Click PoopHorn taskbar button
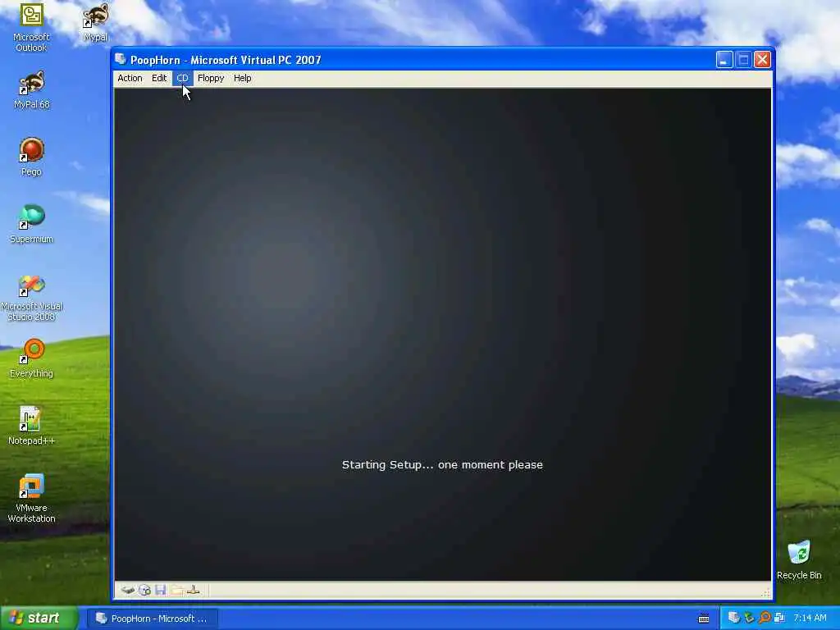This screenshot has height=630, width=840. pos(152,619)
